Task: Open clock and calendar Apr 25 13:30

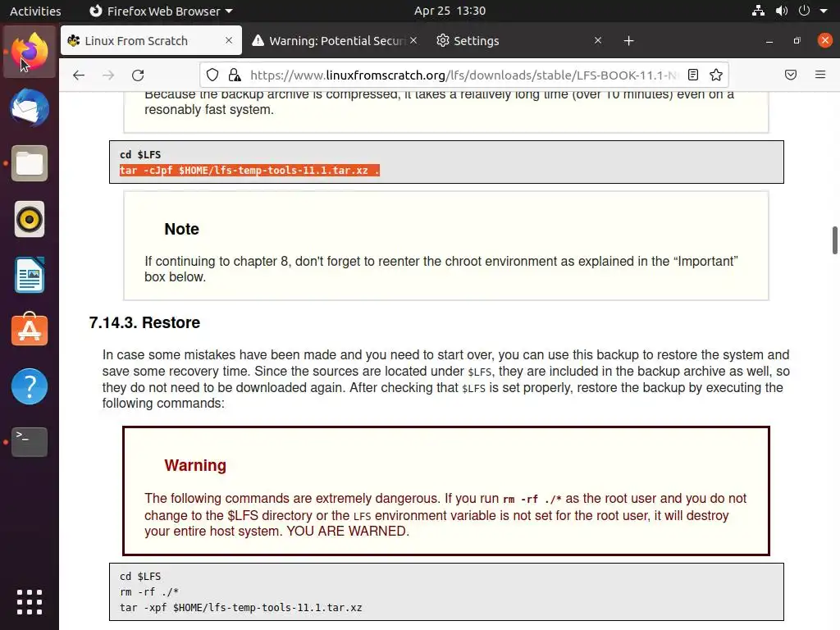Action: [x=450, y=11]
